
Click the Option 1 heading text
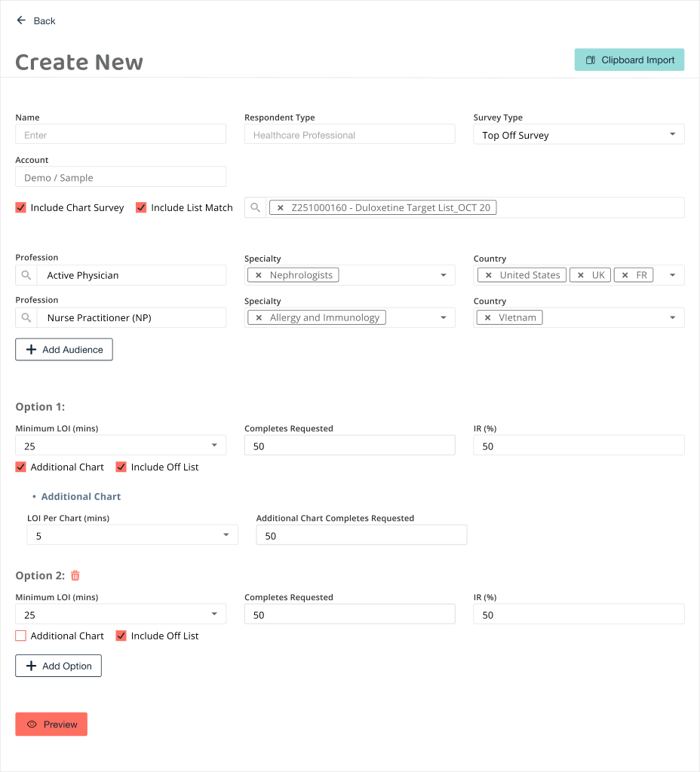pos(40,406)
